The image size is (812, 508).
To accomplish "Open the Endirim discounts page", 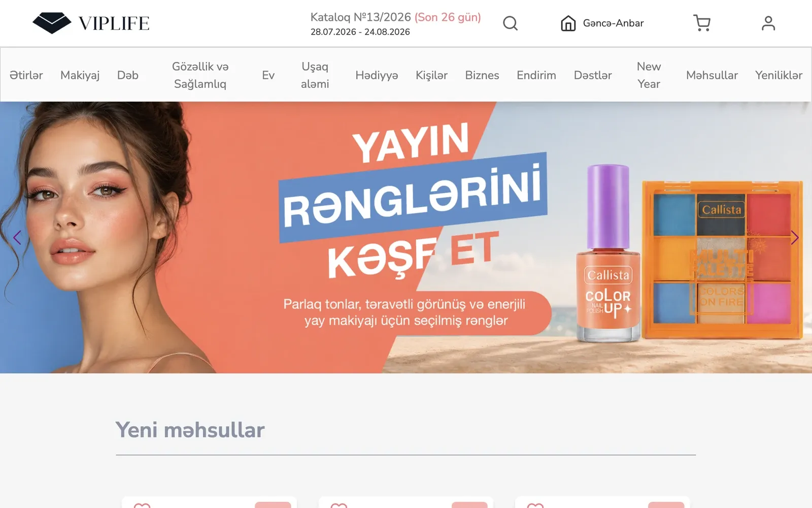I will point(536,75).
